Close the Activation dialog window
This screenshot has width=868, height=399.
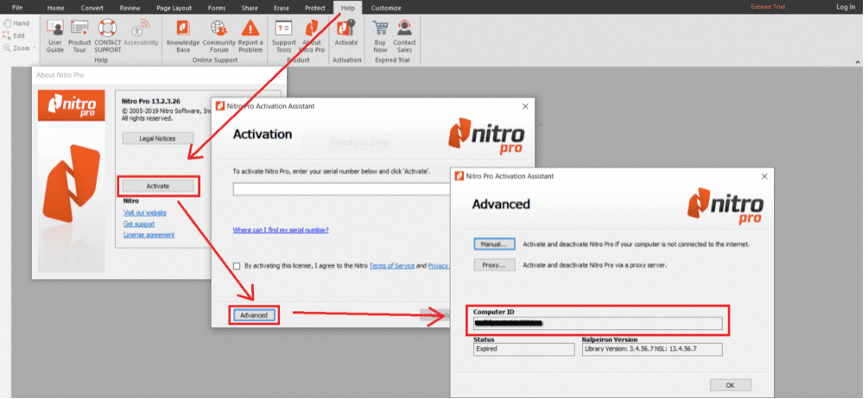(525, 106)
